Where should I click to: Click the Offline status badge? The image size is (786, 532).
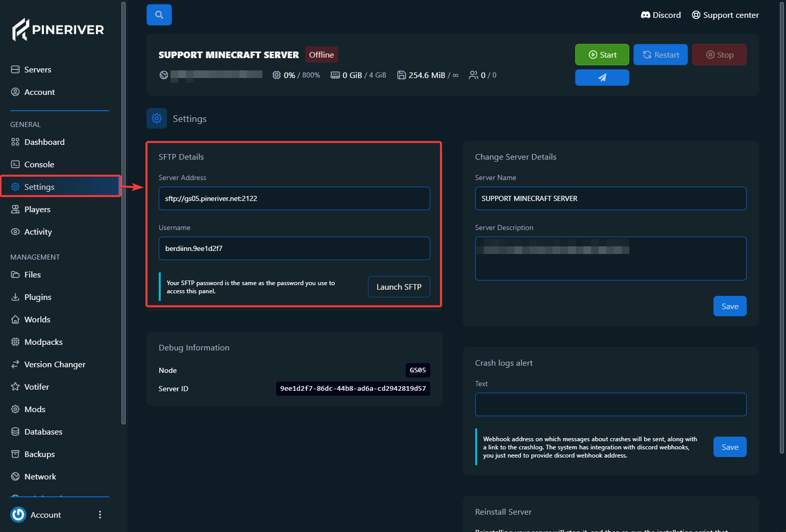pos(322,55)
